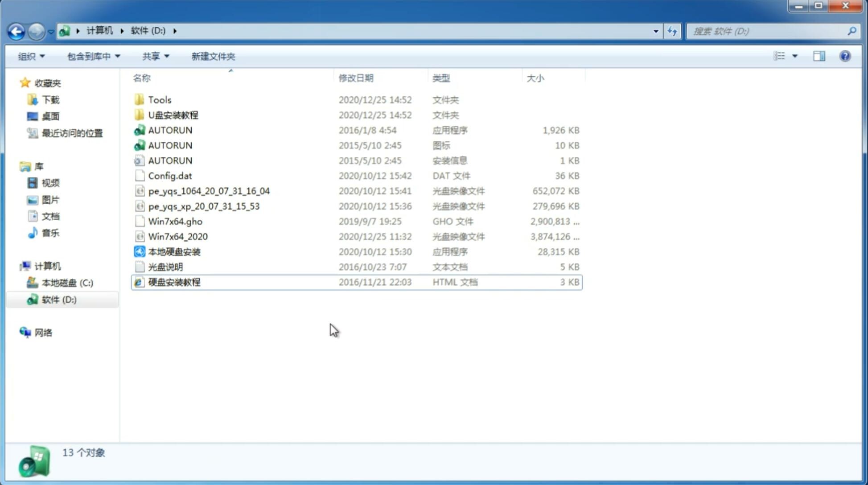868x485 pixels.
Task: Open the U盘安装教程 folder
Action: [173, 115]
